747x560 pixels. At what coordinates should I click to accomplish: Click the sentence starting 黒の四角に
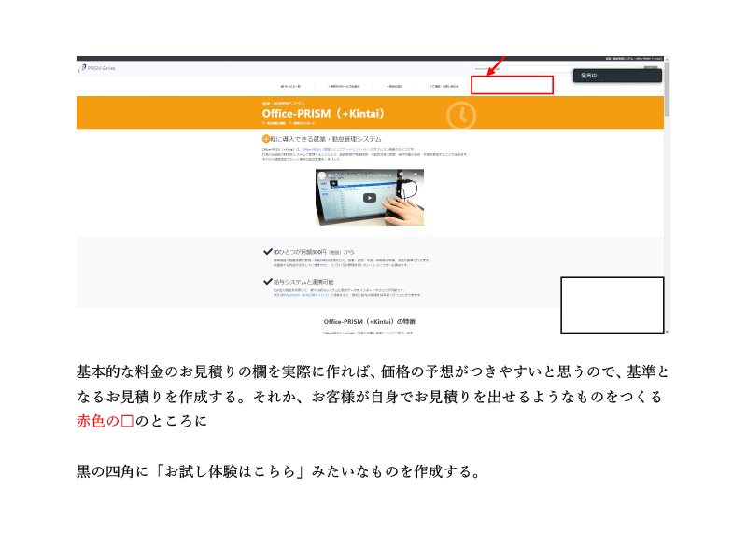[x=278, y=471]
